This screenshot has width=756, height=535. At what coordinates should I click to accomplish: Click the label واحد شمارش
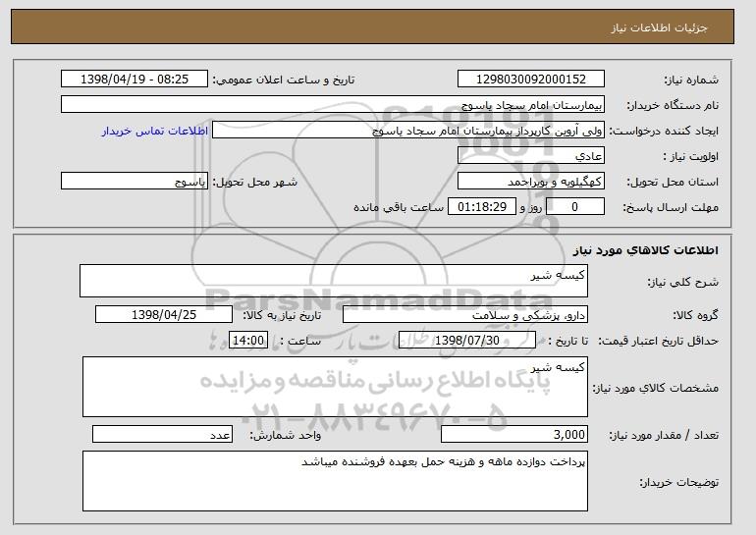tap(286, 436)
